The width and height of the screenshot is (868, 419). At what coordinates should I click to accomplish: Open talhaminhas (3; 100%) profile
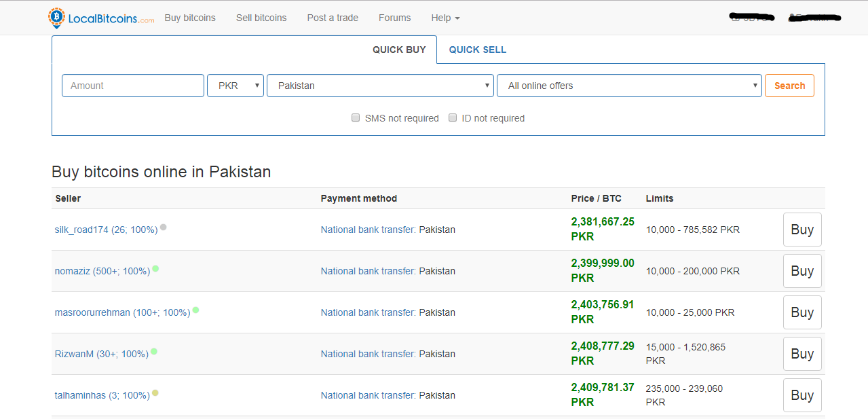[x=102, y=395]
